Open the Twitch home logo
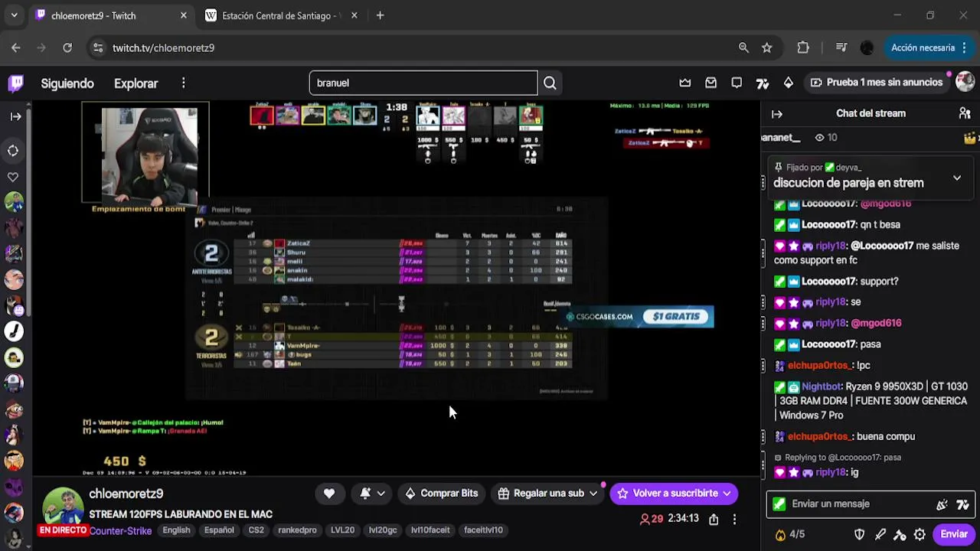The height and width of the screenshot is (551, 980). pyautogui.click(x=16, y=83)
